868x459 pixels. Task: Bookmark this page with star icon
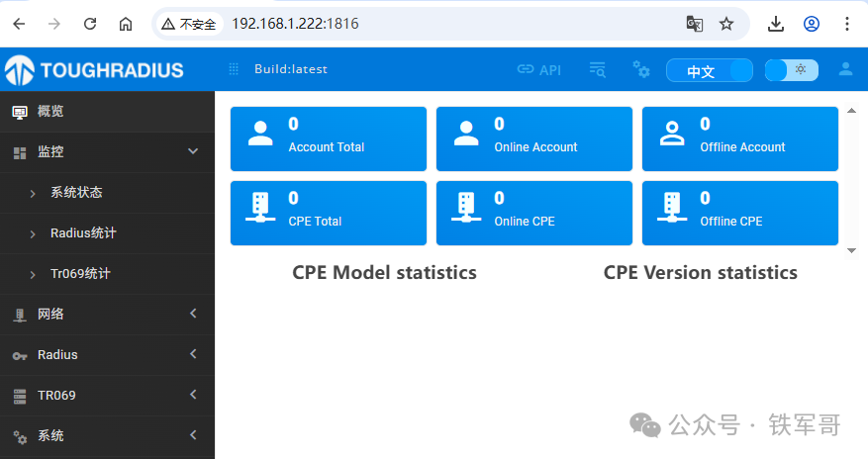pyautogui.click(x=726, y=24)
